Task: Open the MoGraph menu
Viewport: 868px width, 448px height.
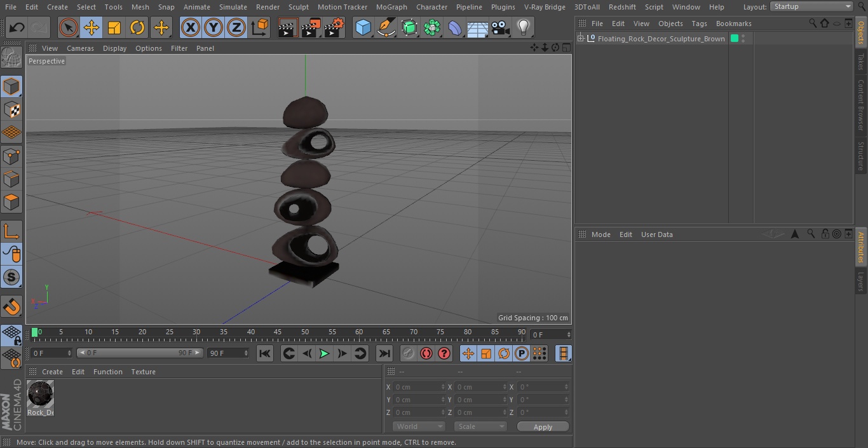Action: 391,7
